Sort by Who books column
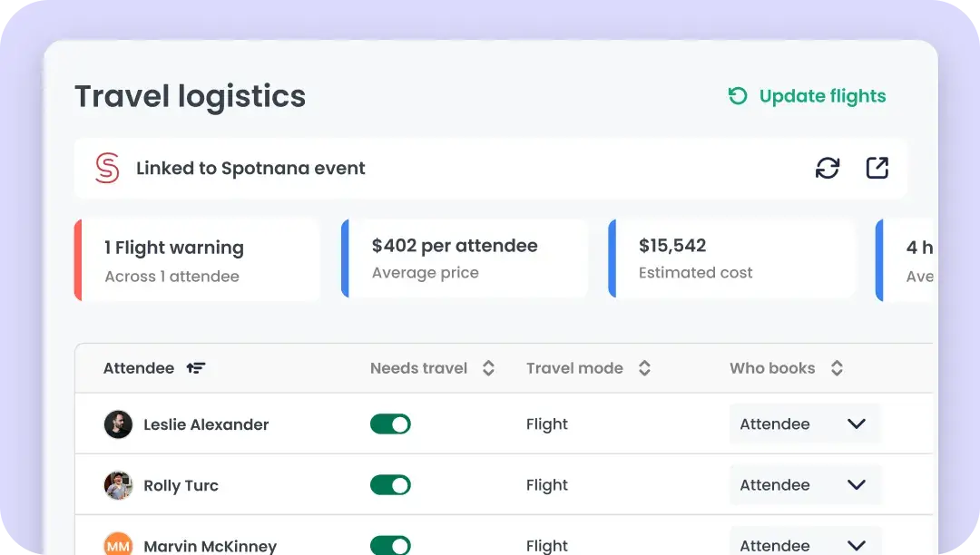This screenshot has width=980, height=555. coord(837,368)
